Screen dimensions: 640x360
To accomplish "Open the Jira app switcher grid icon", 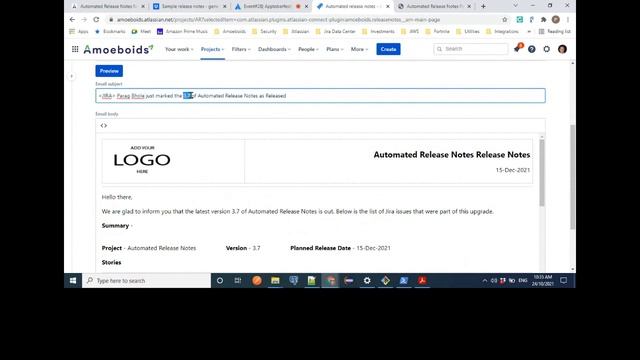I will (x=75, y=49).
